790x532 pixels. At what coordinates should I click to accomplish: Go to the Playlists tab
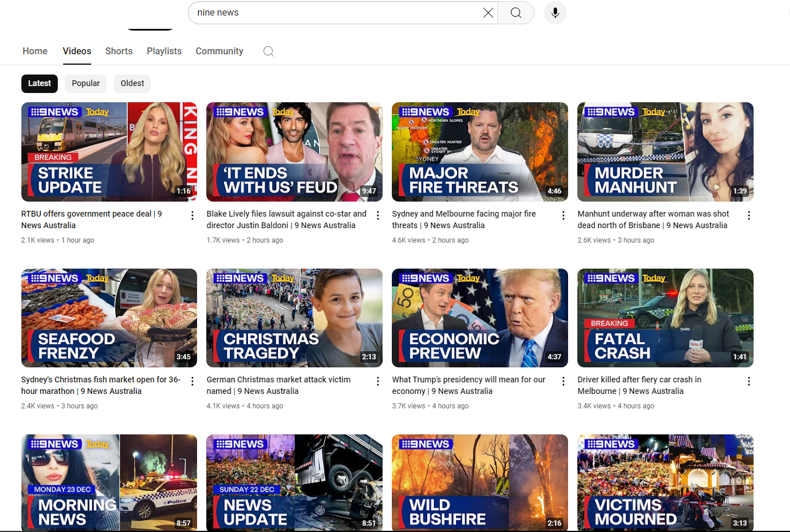pos(164,51)
